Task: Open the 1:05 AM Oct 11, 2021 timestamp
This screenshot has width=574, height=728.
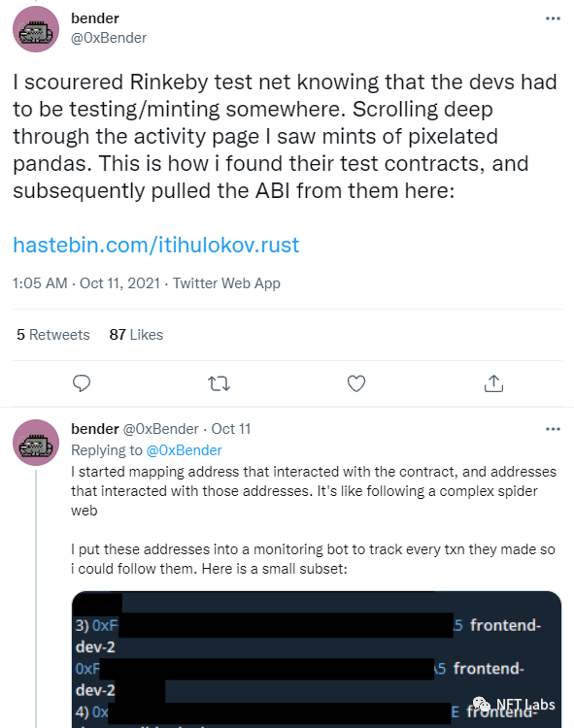Action: pos(85,283)
